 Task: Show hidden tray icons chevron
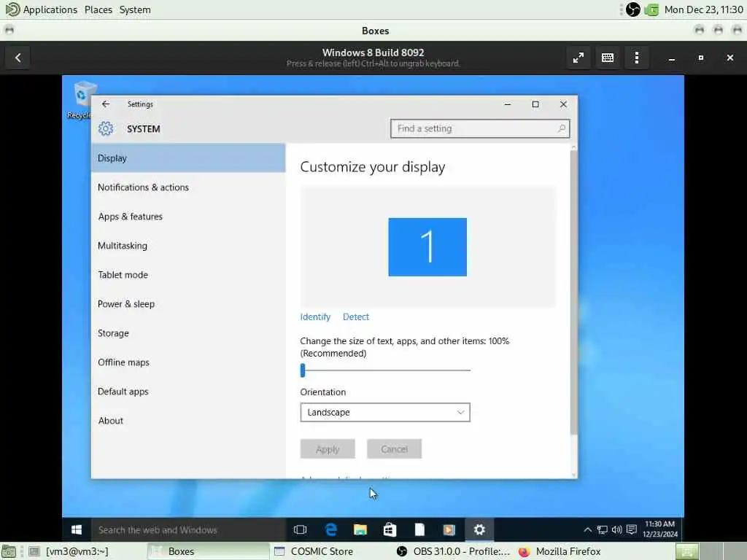coord(588,529)
